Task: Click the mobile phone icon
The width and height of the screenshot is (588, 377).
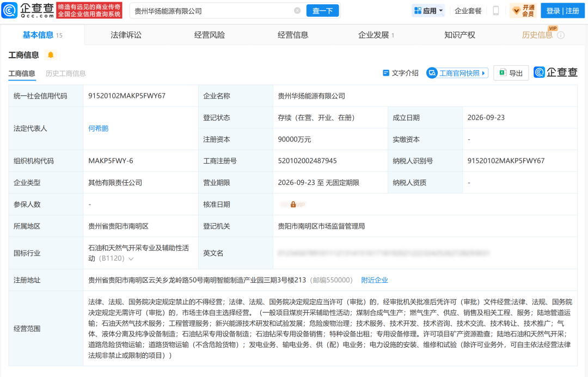Action: click(x=496, y=10)
